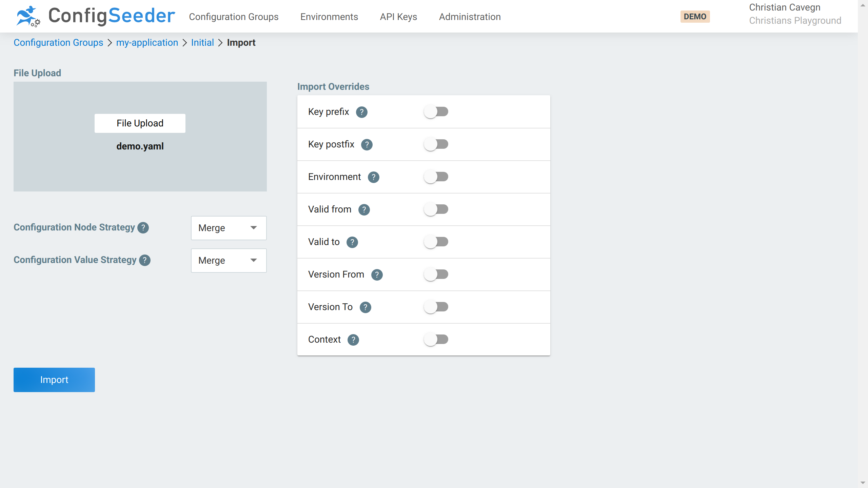The height and width of the screenshot is (488, 868).
Task: Click the ConfigSeeder logo icon
Action: tap(27, 16)
